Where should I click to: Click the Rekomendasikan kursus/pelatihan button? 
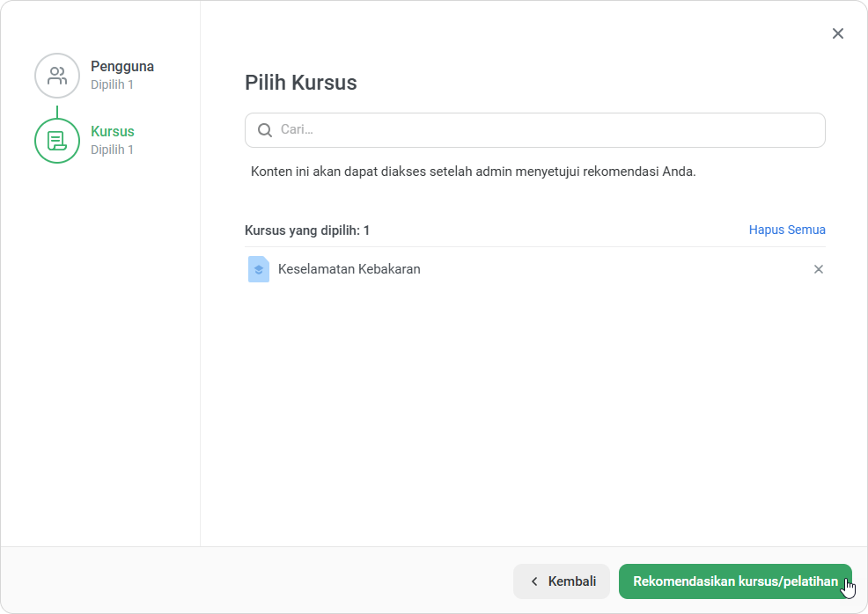pyautogui.click(x=735, y=581)
